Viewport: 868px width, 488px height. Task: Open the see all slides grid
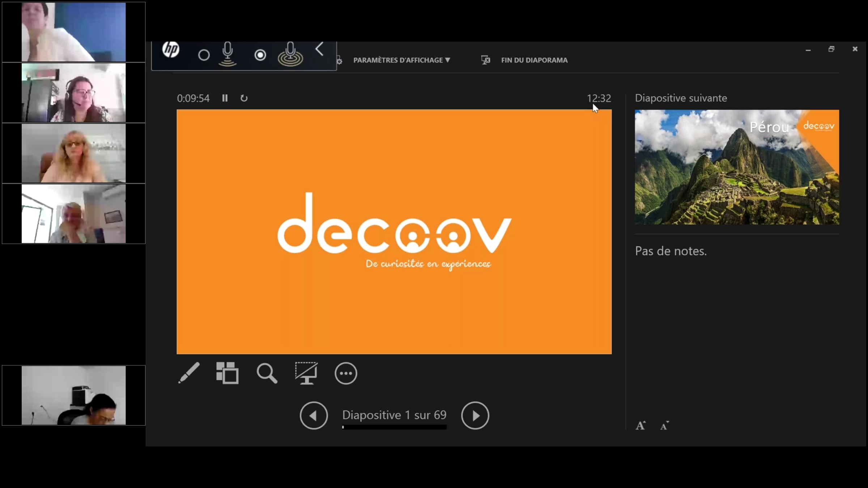[227, 373]
